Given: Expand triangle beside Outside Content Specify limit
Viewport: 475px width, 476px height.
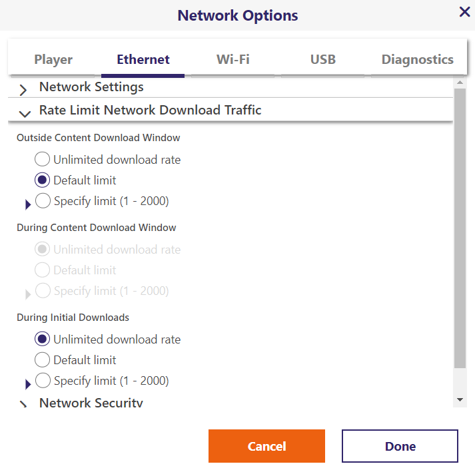Looking at the screenshot, I should [28, 204].
